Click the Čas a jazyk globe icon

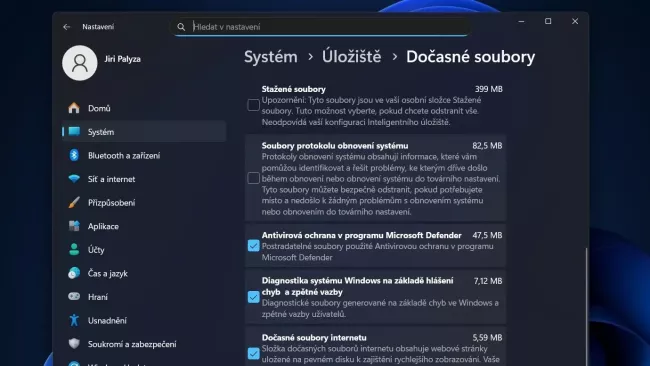click(74, 273)
